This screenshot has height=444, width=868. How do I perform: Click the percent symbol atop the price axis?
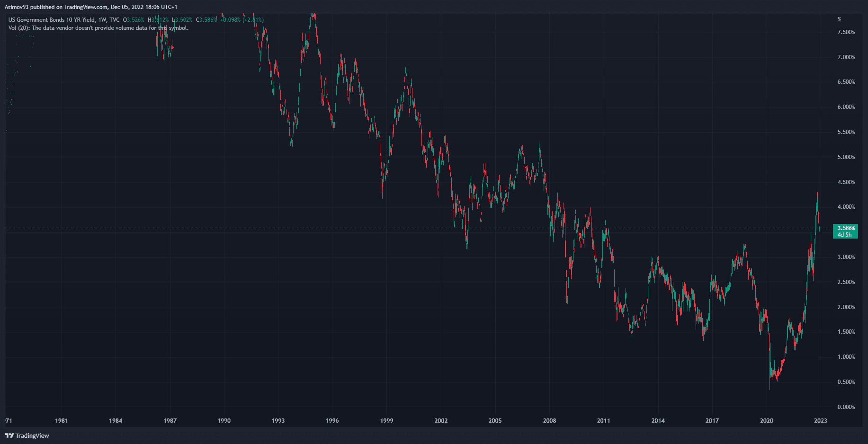pos(839,19)
